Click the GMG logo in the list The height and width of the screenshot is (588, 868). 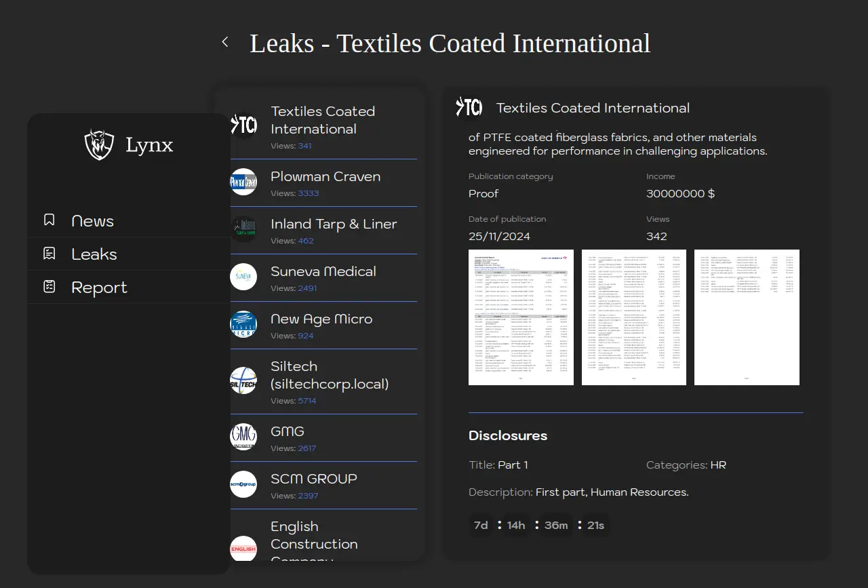243,437
